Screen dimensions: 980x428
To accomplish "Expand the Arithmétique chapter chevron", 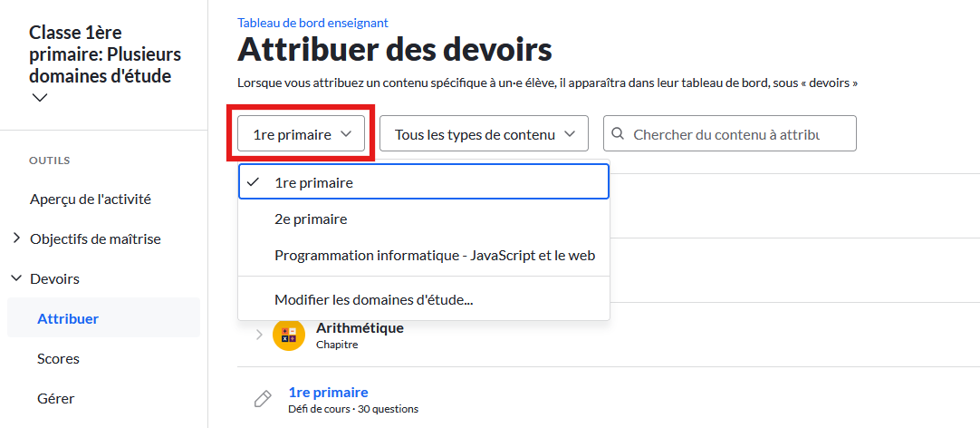I will (259, 336).
